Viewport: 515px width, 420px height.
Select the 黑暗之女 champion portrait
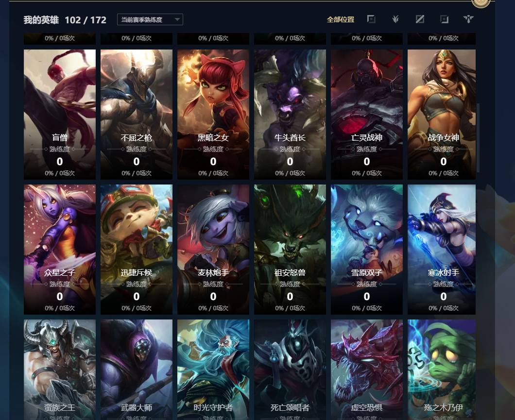coord(213,114)
